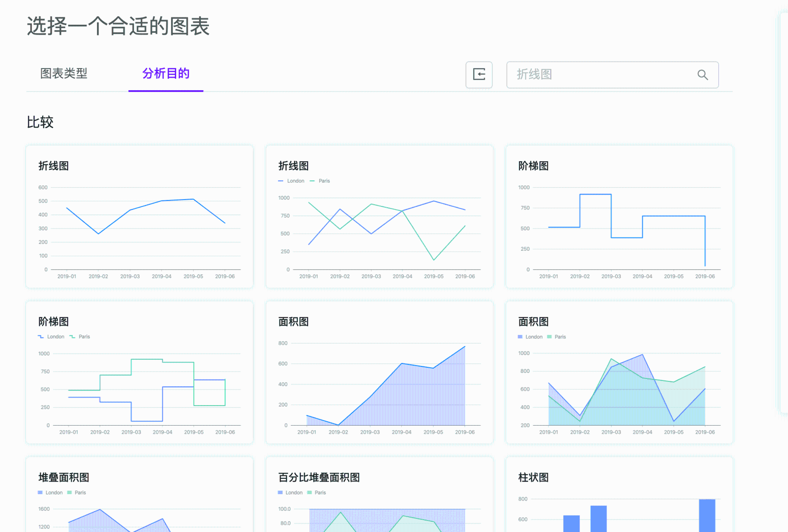
Task: Toggle London legend in two-series 面积图
Action: (x=530, y=337)
